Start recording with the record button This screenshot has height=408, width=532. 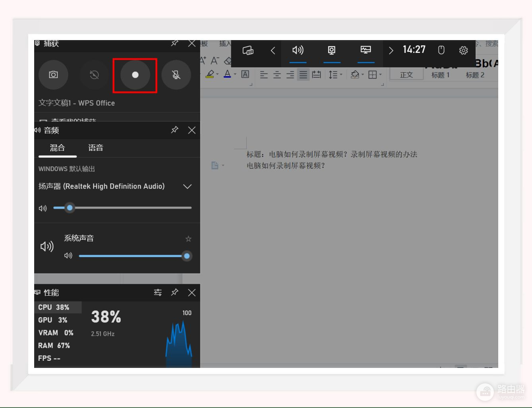point(135,75)
